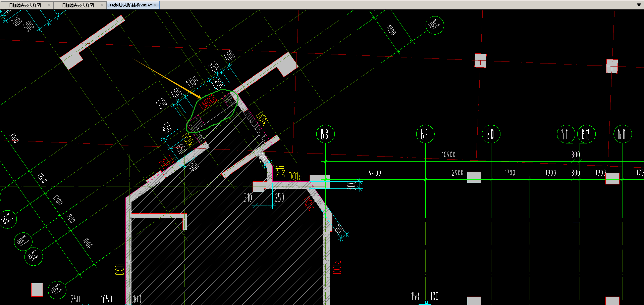644x305 pixels.
Task: Select the 800 dimension text
Action: (71, 218)
